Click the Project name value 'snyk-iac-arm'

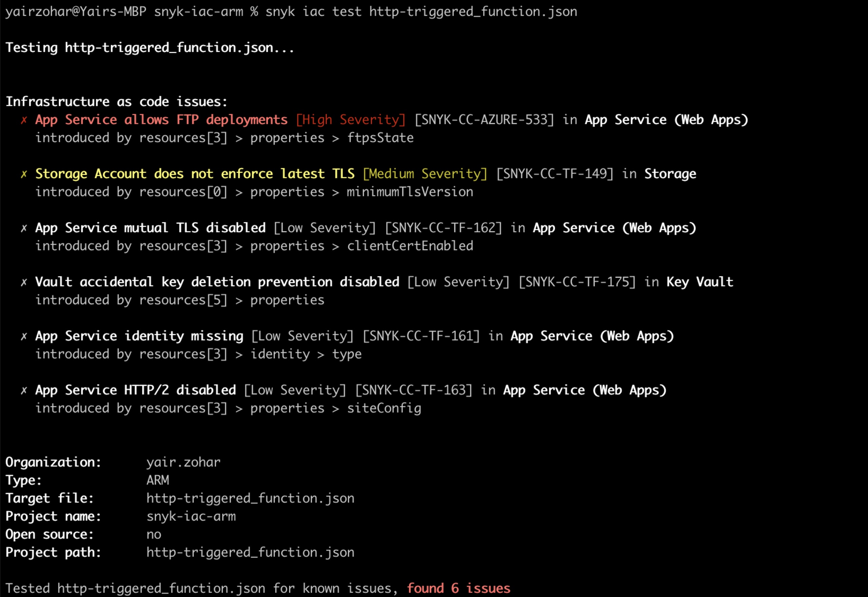pos(191,517)
